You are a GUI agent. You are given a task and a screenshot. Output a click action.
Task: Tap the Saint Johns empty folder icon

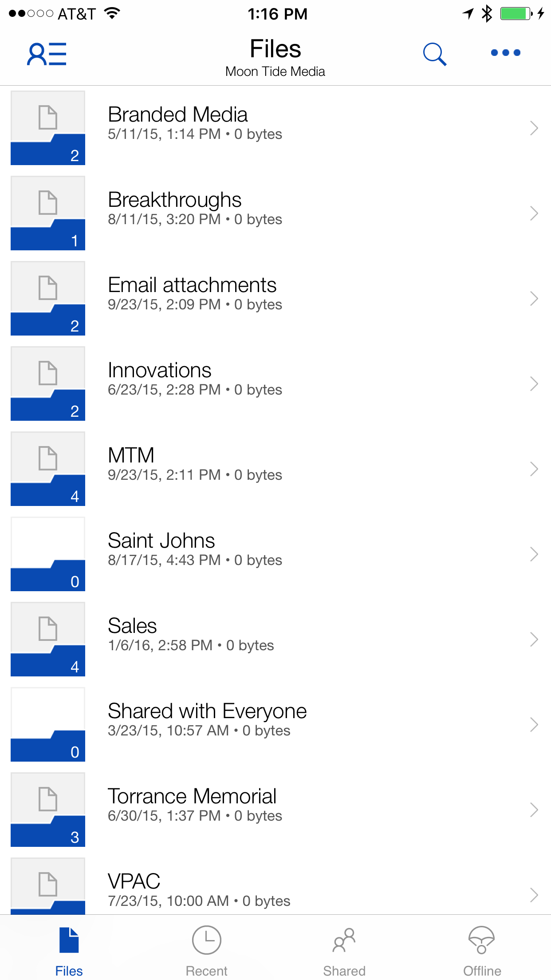coord(48,554)
